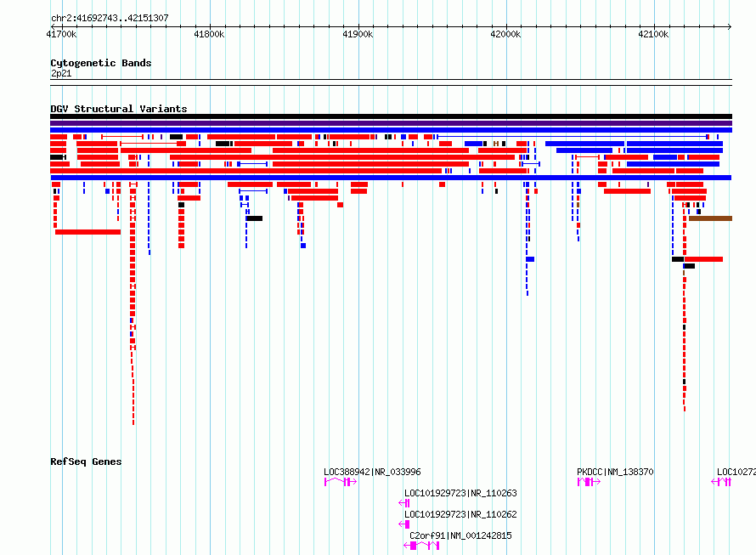Select the topmost full-width blue variant bar
This screenshot has width=756, height=555.
391,130
